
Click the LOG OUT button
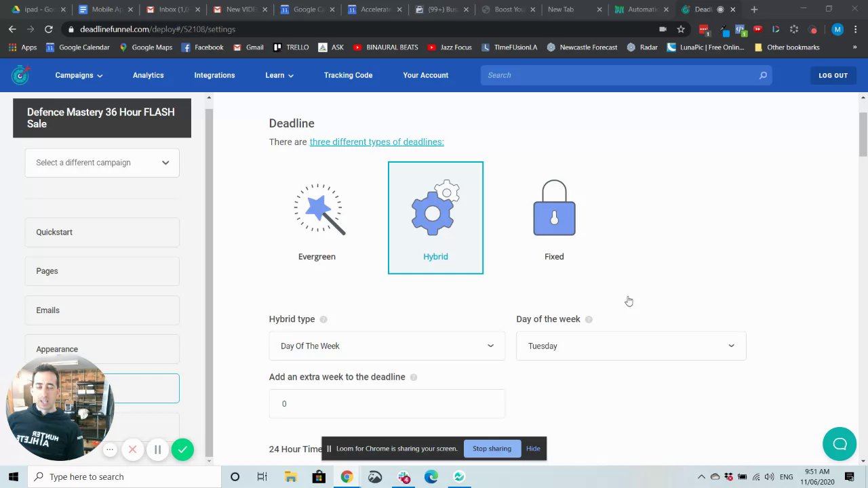pos(833,75)
